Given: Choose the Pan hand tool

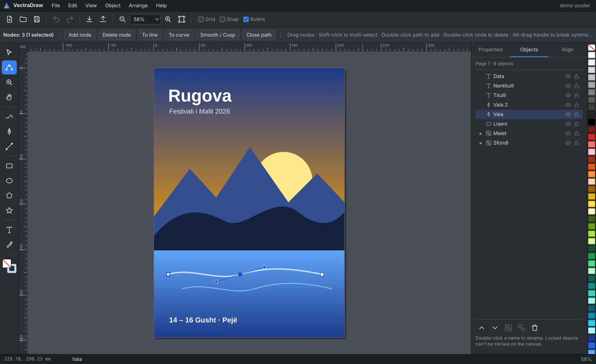Looking at the screenshot, I should (x=9, y=97).
